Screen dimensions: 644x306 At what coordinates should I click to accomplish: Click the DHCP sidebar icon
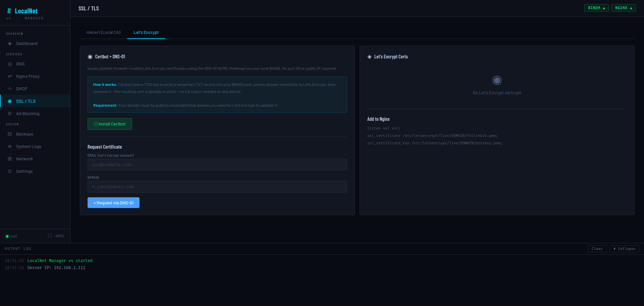click(x=10, y=89)
